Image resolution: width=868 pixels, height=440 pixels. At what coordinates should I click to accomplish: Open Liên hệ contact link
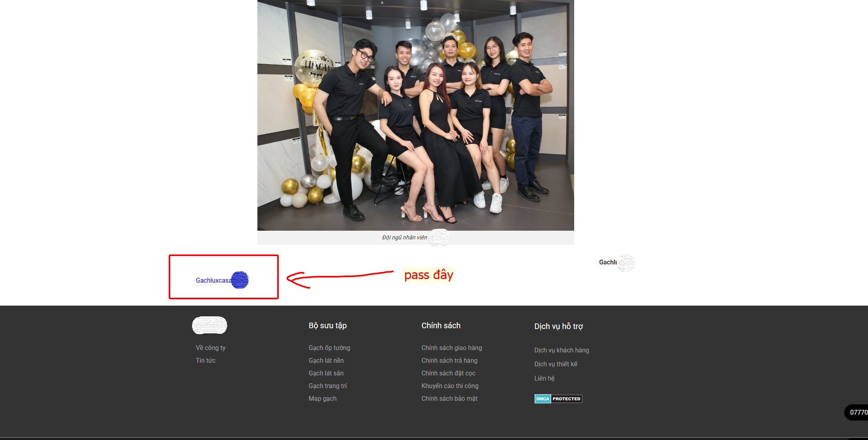pos(544,378)
